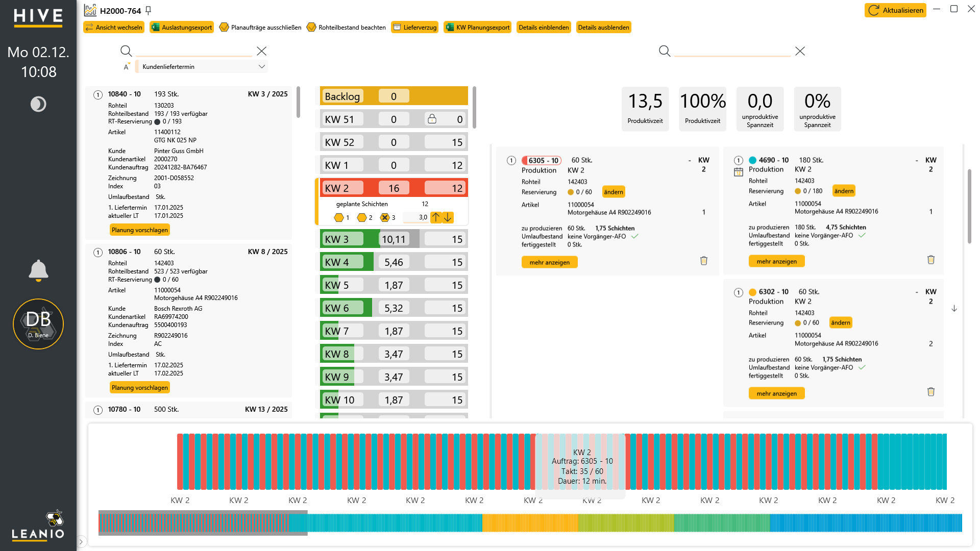Expand the KW 6 week row
This screenshot has height=551, width=980.
pyautogui.click(x=394, y=308)
